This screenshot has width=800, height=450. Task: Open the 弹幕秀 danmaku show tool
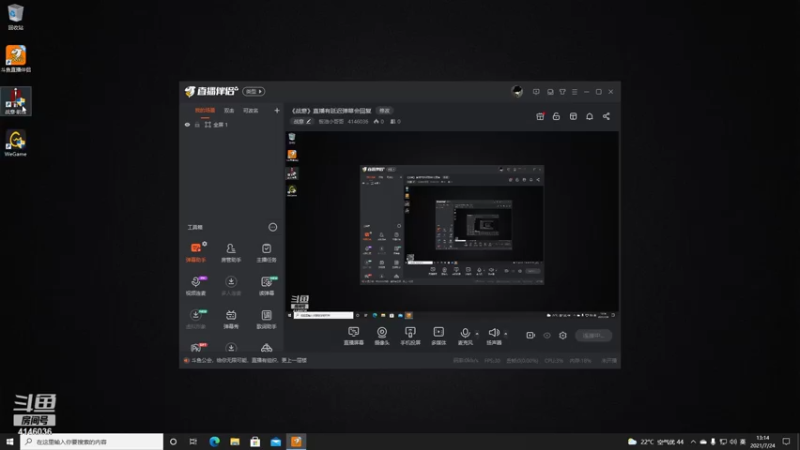pyautogui.click(x=231, y=319)
